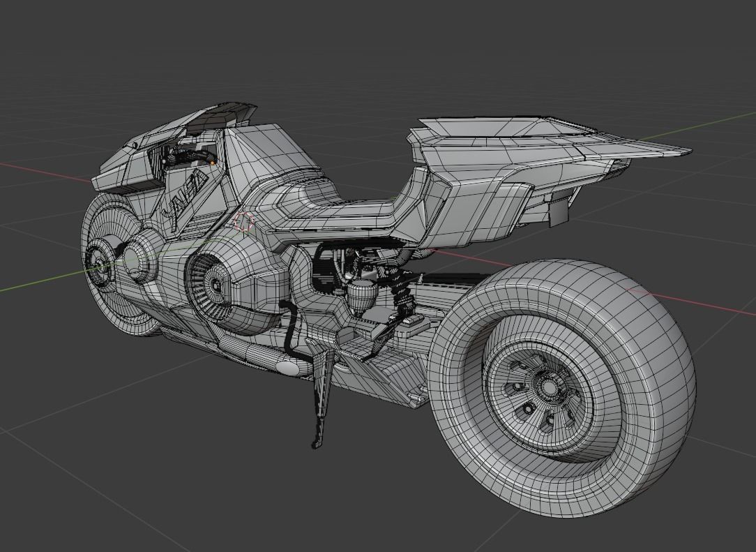Click the red dashed 3D cursor
This screenshot has width=756, height=552.
245,221
